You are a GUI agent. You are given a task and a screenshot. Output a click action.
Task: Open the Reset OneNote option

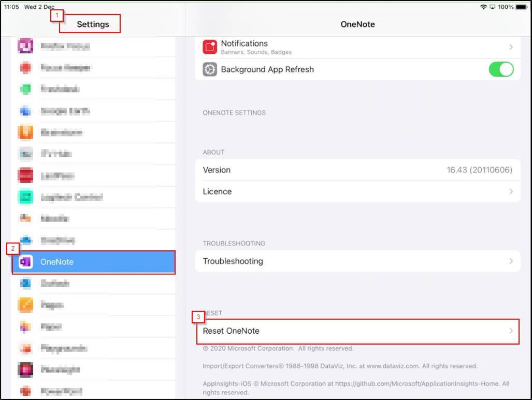[x=358, y=331]
